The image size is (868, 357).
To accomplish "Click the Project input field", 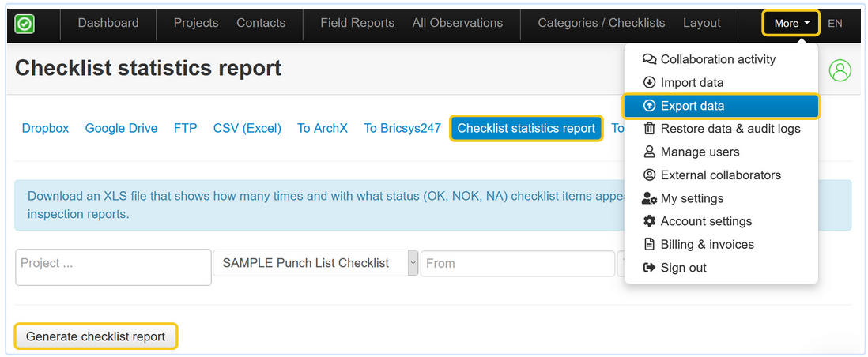I will (102, 267).
